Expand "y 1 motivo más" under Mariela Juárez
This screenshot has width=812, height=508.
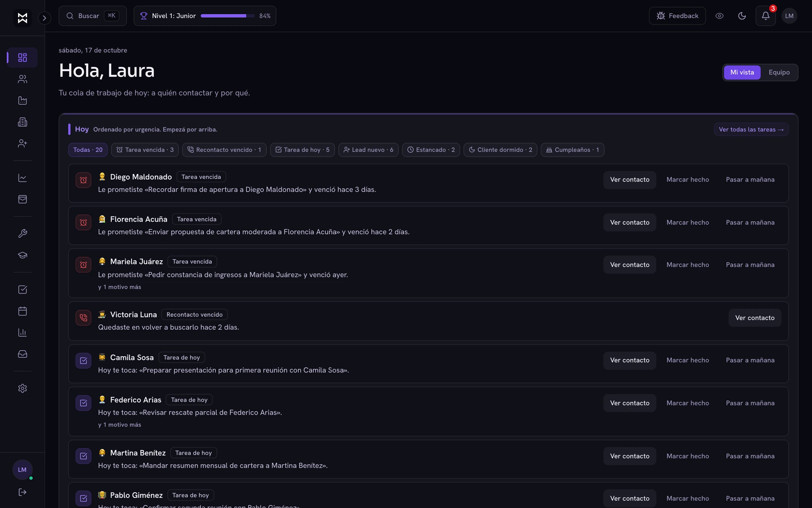point(120,287)
